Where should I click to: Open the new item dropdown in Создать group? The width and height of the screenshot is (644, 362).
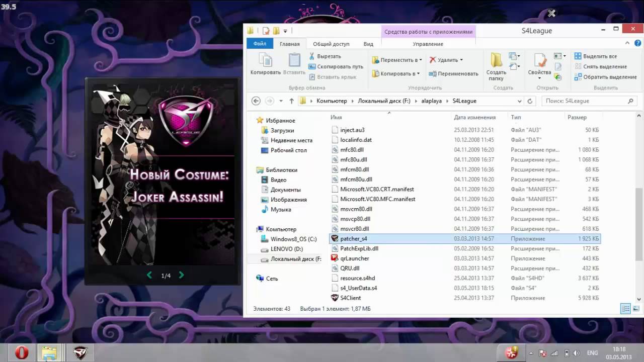click(x=514, y=56)
